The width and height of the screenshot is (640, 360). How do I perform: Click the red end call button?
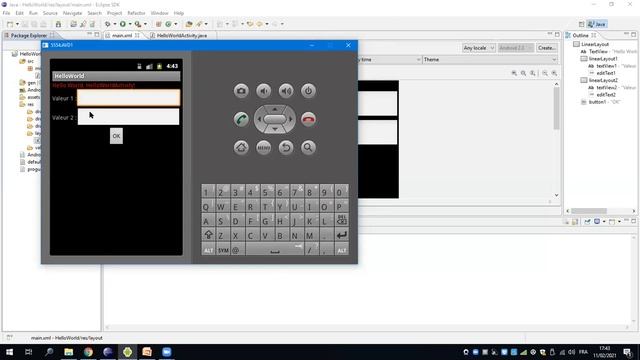[x=308, y=119]
